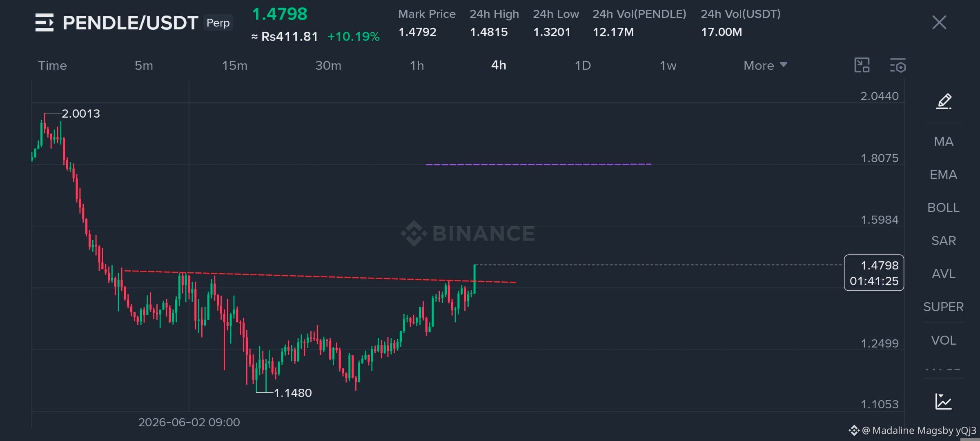Click the PENDLE/USDT pair title

tap(130, 23)
